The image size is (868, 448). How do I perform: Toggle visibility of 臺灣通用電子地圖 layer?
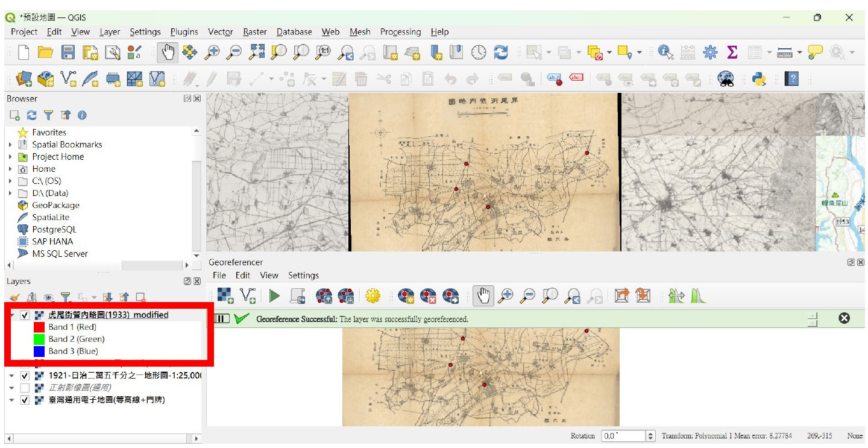pos(25,399)
